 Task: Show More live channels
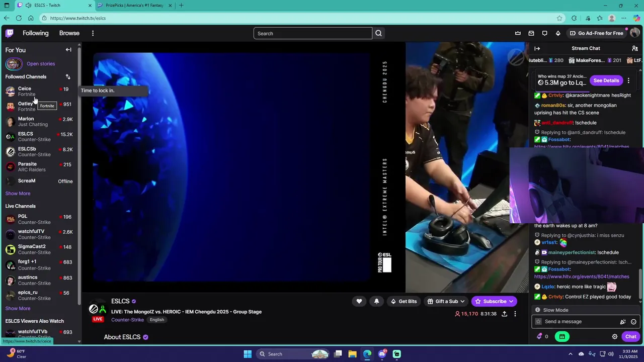18,309
